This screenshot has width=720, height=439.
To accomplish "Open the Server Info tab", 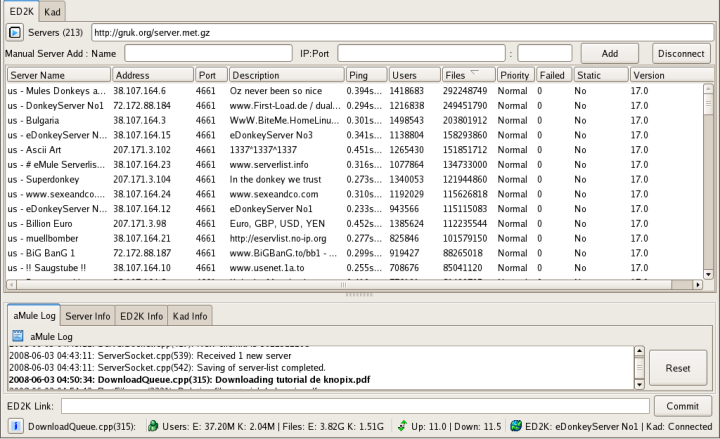I will click(88, 316).
